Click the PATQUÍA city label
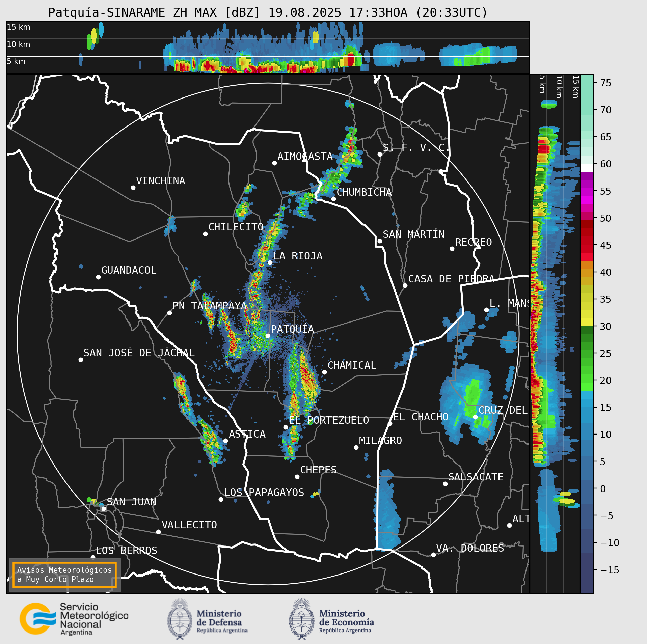 pos(292,329)
